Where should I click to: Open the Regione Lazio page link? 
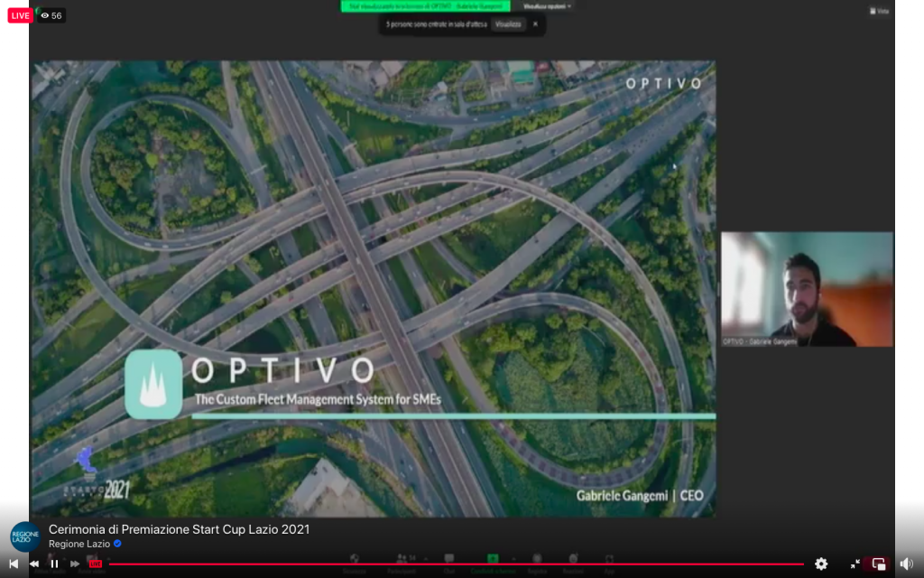79,544
